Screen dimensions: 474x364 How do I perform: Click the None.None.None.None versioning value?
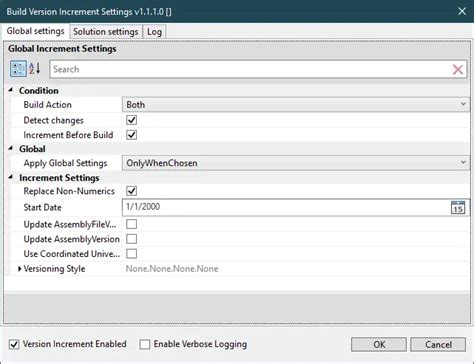172,269
